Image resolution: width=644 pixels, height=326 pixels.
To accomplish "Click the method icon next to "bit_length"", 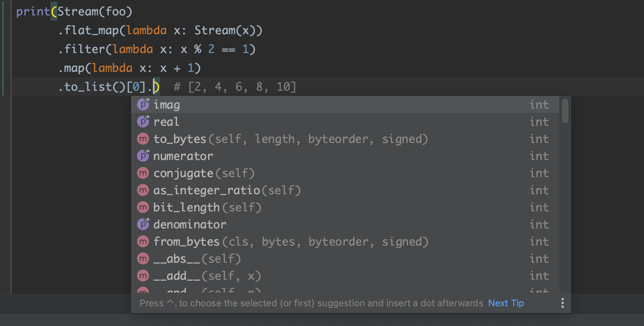I will click(143, 207).
